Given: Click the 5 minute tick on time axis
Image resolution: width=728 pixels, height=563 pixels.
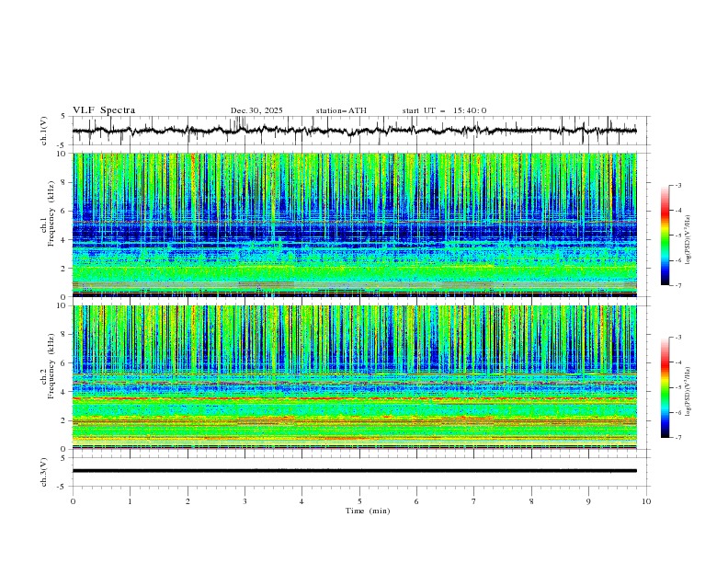Looking at the screenshot, I should click(359, 501).
